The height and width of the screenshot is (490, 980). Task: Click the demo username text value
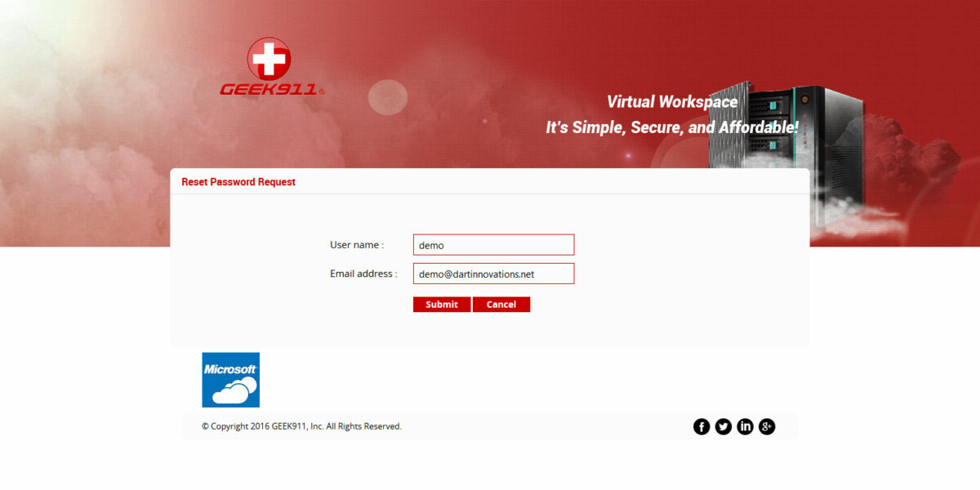point(430,244)
